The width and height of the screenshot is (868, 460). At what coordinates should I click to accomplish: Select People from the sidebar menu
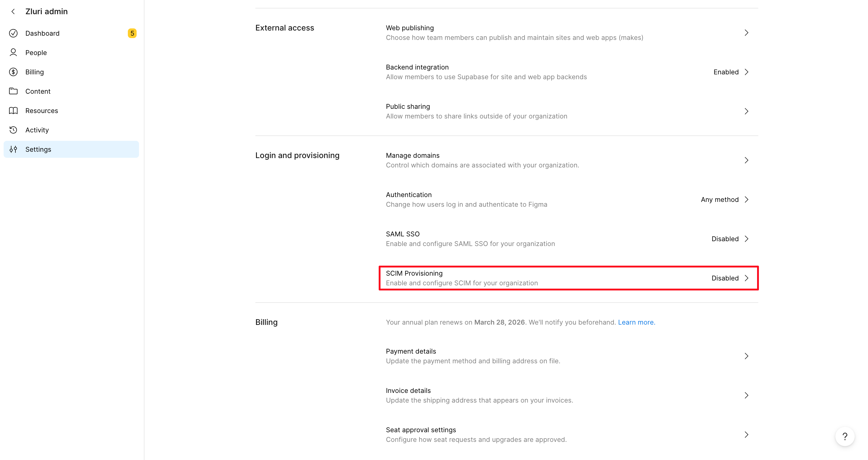pos(36,53)
